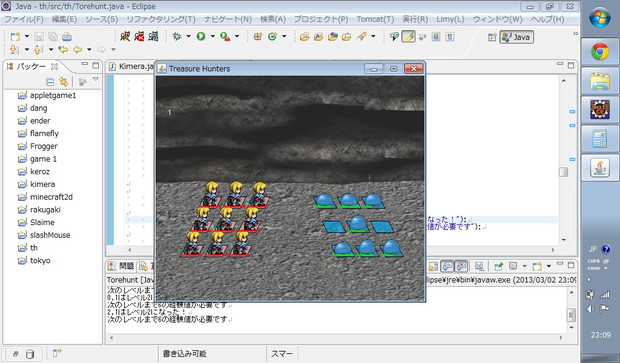Click Previous Annotation up arrow icon
Screen dimensions: 620x363
click(x=38, y=49)
